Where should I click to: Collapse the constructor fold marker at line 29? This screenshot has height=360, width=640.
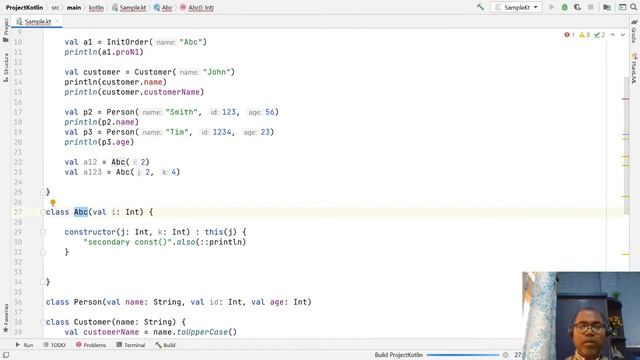pos(42,232)
